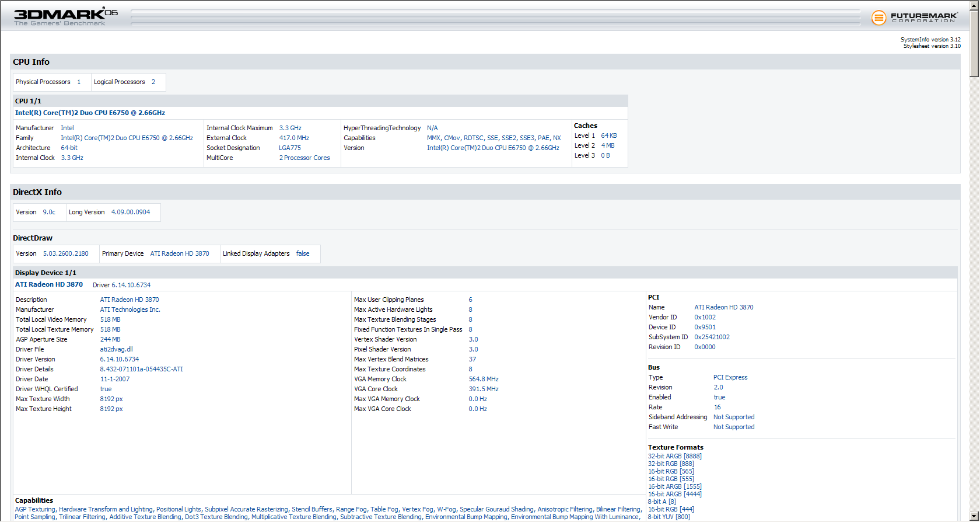Click the Pixel Shader Version 3.0 value

pyautogui.click(x=473, y=349)
